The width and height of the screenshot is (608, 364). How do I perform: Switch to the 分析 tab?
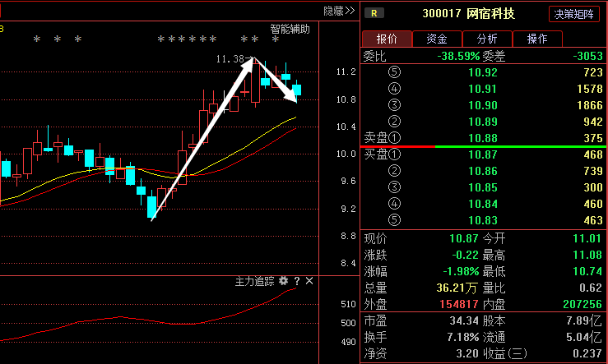(x=487, y=39)
